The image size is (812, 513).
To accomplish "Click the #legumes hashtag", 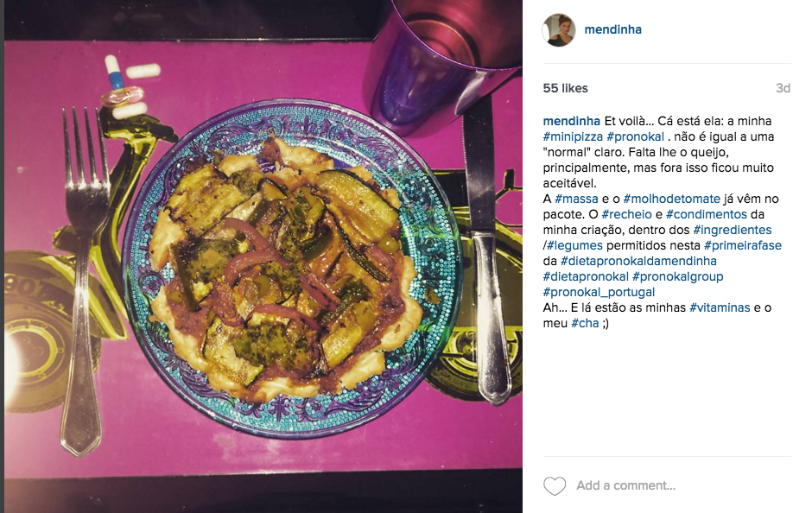I will [x=574, y=245].
